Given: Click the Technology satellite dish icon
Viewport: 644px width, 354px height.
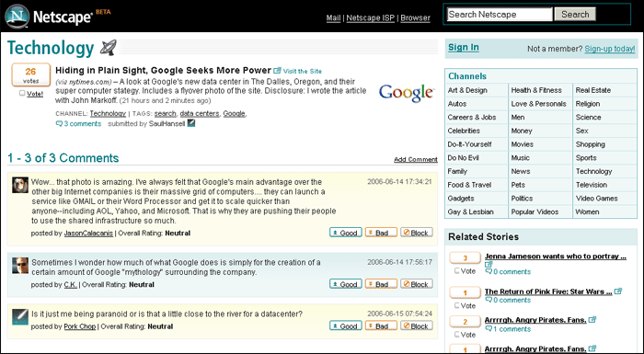Looking at the screenshot, I should tap(109, 48).
